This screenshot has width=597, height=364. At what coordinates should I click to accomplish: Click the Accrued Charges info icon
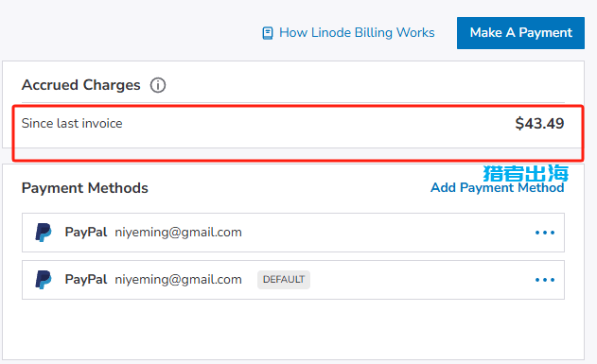[158, 85]
